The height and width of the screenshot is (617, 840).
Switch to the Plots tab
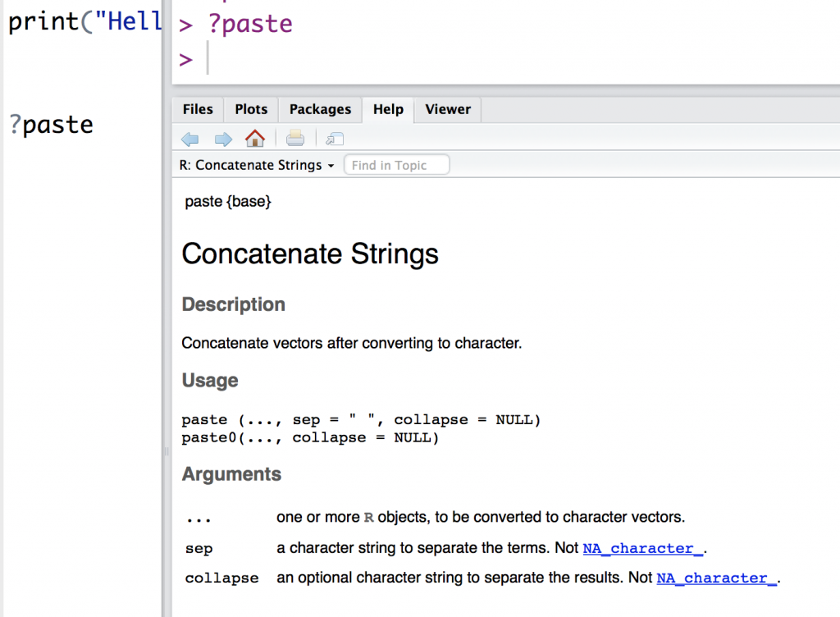[x=251, y=109]
